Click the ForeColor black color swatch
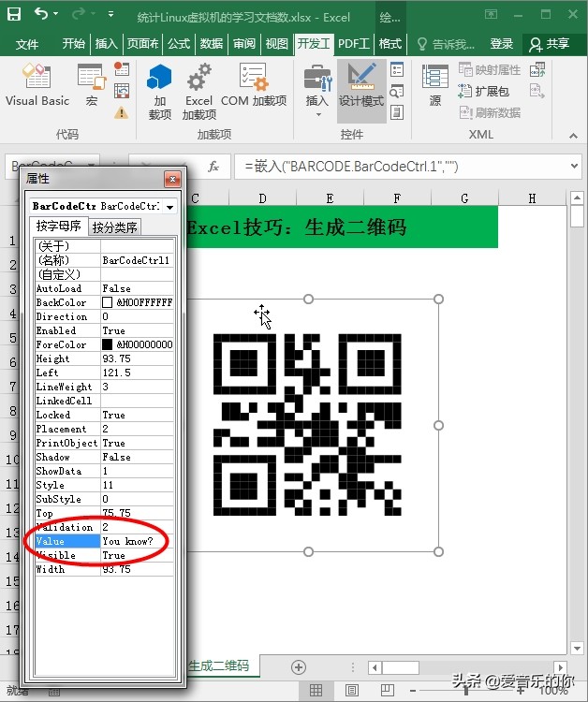This screenshot has height=702, width=588. click(107, 344)
